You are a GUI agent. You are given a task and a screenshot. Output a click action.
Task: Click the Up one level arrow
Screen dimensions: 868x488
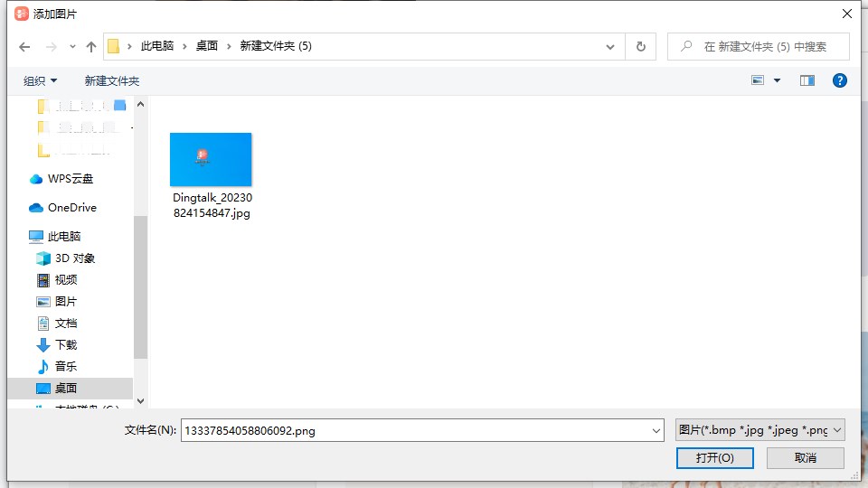tap(90, 46)
